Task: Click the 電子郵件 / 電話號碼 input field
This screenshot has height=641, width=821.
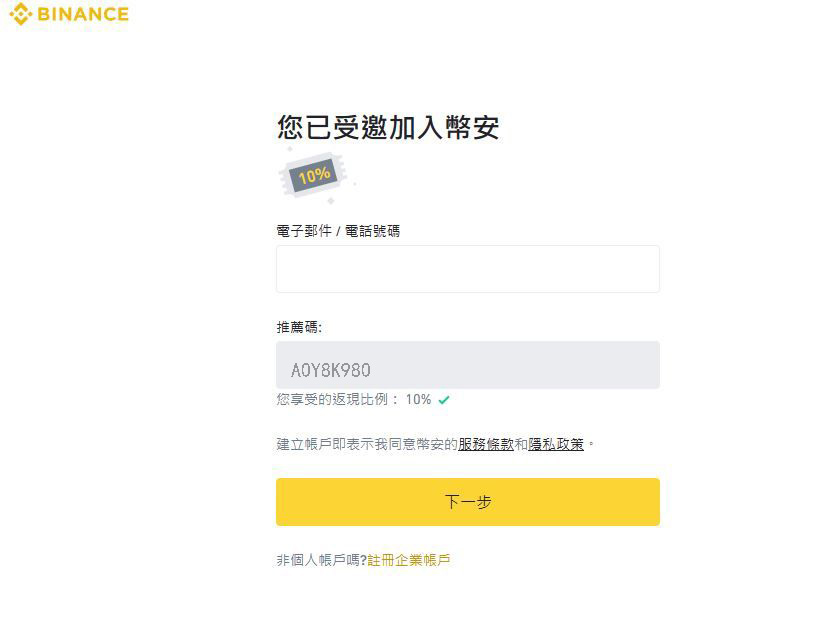Action: coord(467,268)
